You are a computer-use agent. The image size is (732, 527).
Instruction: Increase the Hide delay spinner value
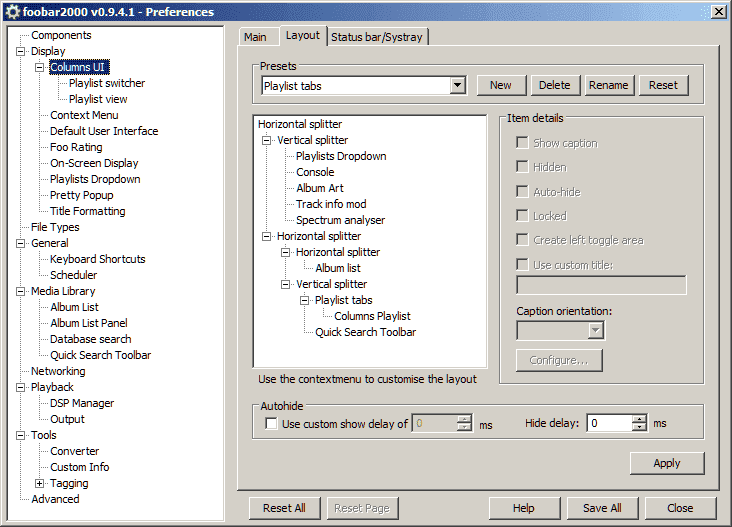click(640, 419)
